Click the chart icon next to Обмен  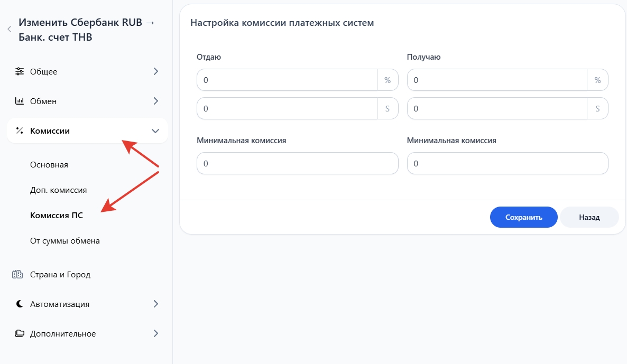(x=20, y=101)
